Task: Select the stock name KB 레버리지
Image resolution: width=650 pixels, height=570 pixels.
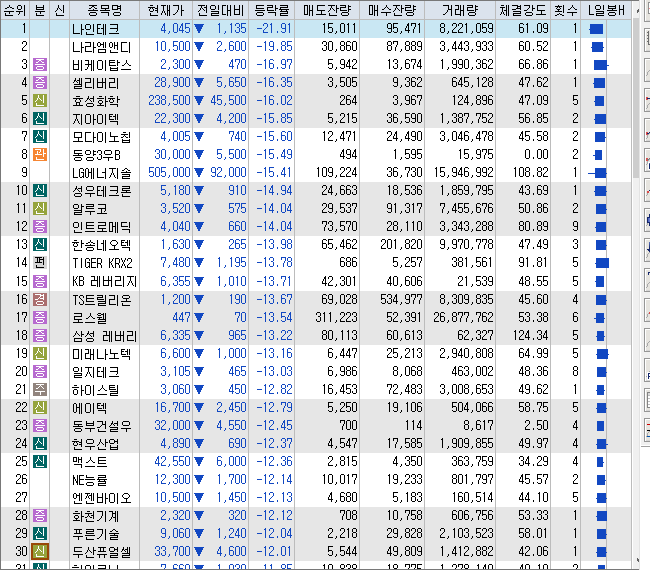Action: (104, 281)
